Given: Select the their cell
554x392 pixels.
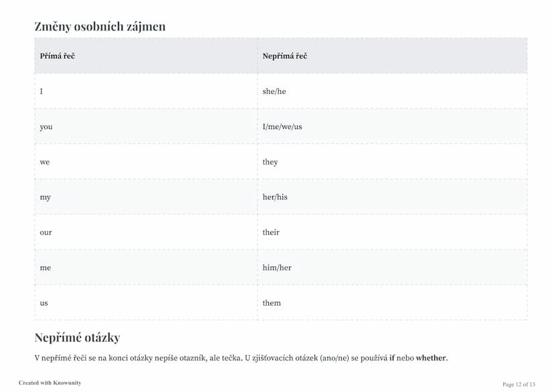Looking at the screenshot, I should [392, 232].
